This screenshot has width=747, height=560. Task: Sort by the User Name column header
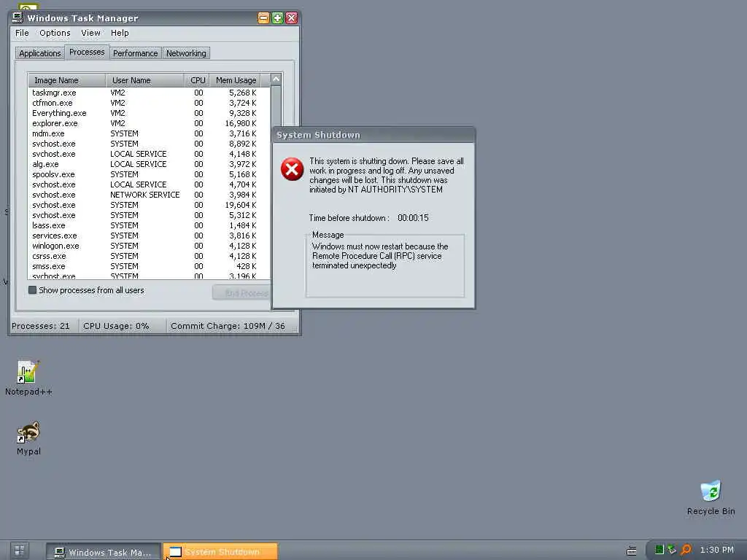144,80
